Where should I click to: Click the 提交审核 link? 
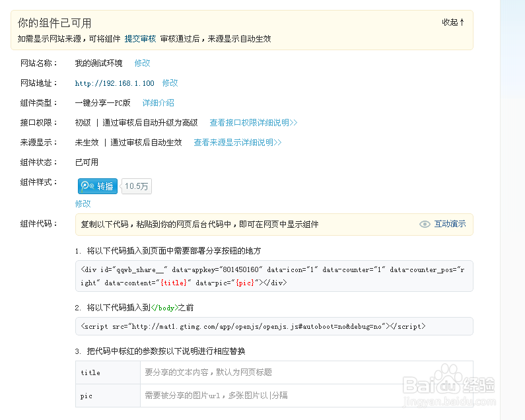pos(140,39)
